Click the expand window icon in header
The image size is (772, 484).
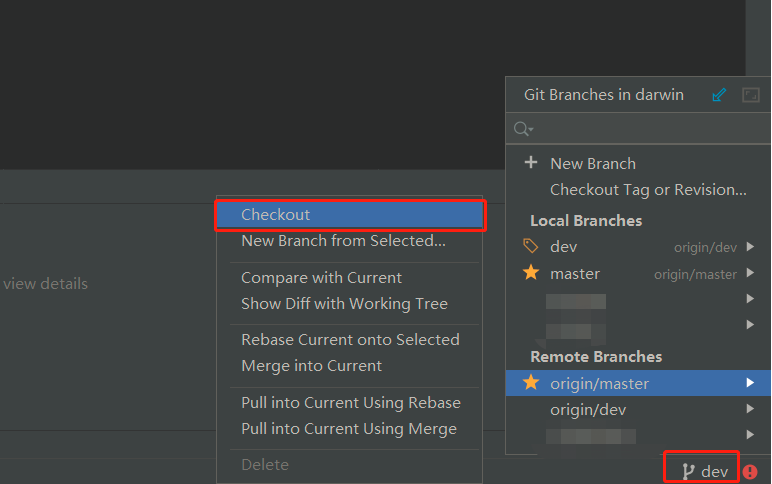pyautogui.click(x=751, y=95)
